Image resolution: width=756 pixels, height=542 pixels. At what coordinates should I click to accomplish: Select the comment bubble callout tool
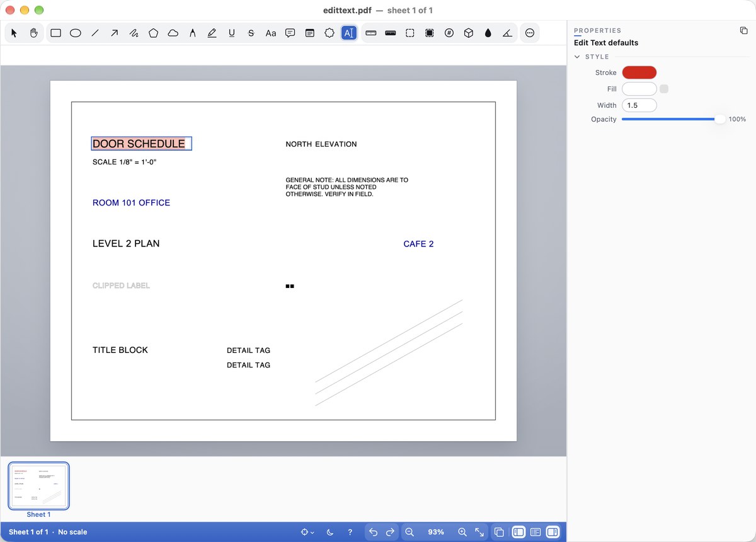(290, 33)
